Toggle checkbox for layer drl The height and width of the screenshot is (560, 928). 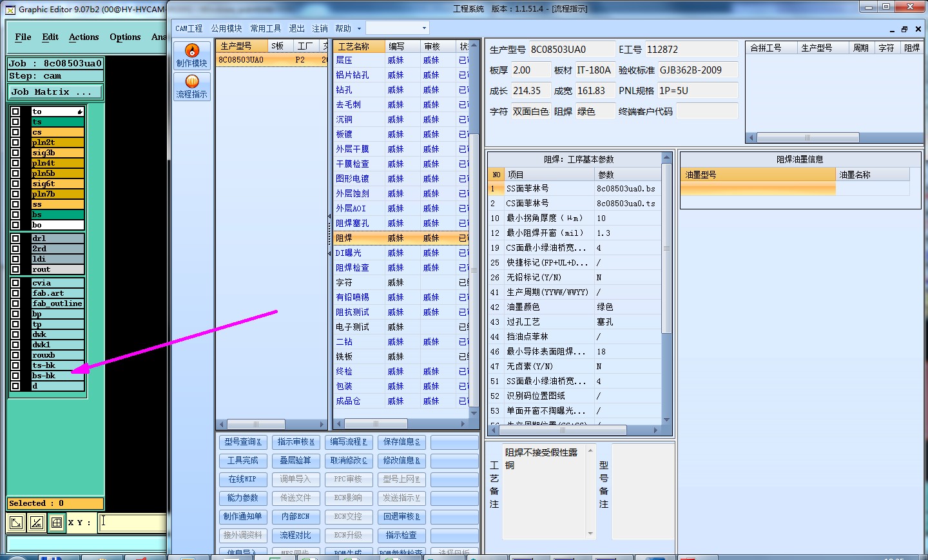click(15, 238)
